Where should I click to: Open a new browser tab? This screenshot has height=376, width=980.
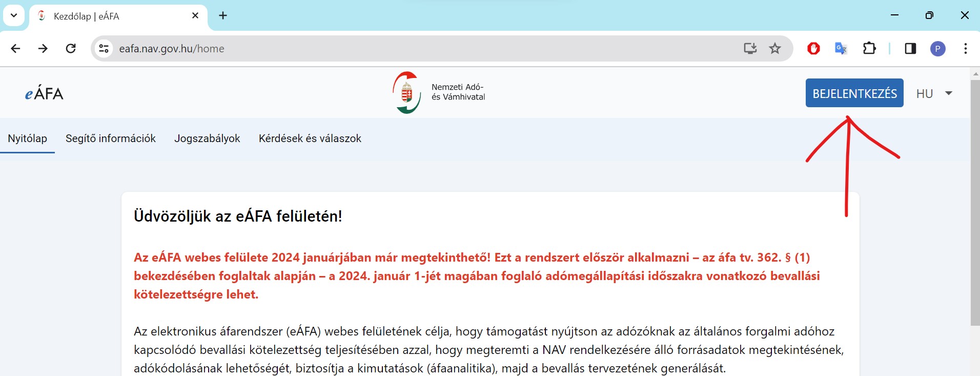tap(223, 16)
